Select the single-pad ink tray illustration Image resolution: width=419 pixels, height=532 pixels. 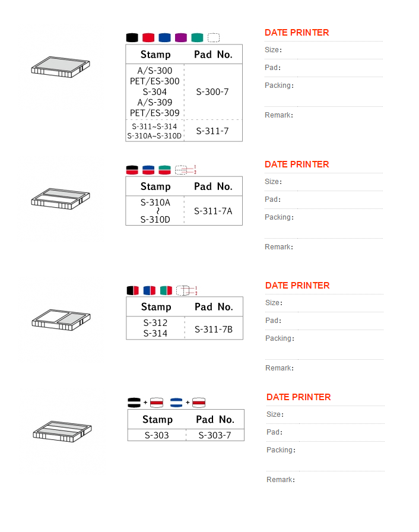tap(61, 67)
